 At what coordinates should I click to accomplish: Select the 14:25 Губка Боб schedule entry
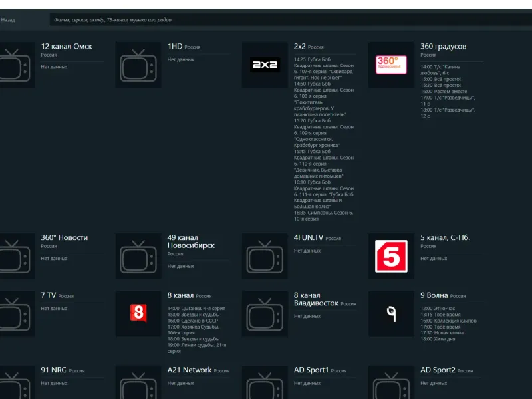point(324,68)
